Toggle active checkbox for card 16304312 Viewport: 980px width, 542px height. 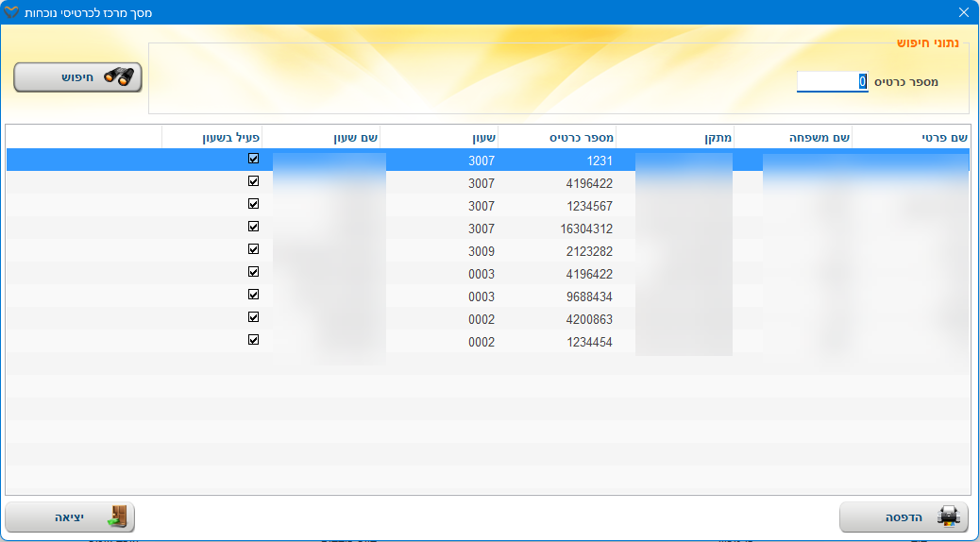click(x=253, y=228)
